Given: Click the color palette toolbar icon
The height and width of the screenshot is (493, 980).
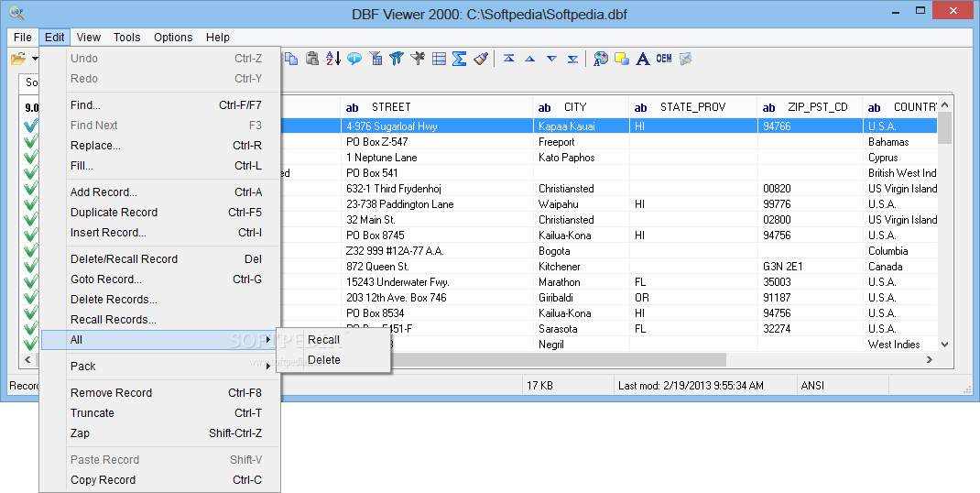Looking at the screenshot, I should tap(601, 58).
